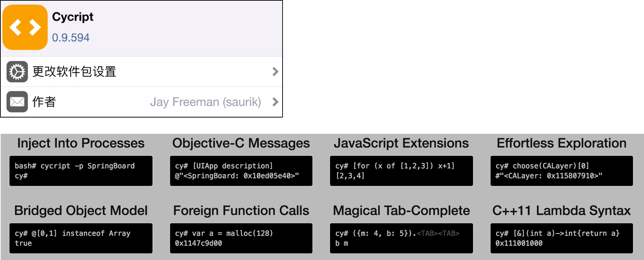Click the orange Cycript app icon
Screen dimensions: 644x260
(x=25, y=27)
